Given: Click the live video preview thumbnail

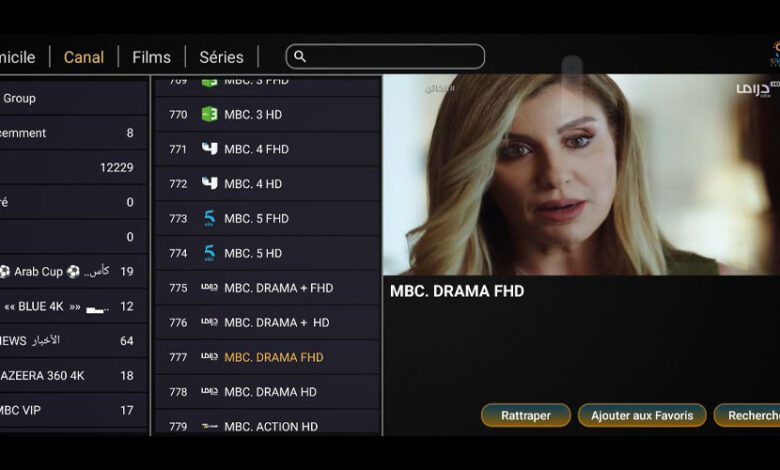Looking at the screenshot, I should tap(581, 175).
